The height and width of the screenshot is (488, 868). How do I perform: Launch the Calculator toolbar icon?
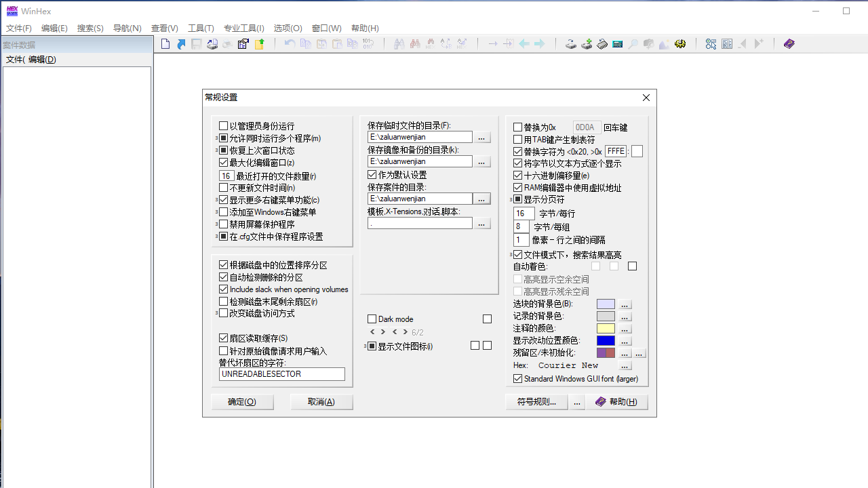618,43
